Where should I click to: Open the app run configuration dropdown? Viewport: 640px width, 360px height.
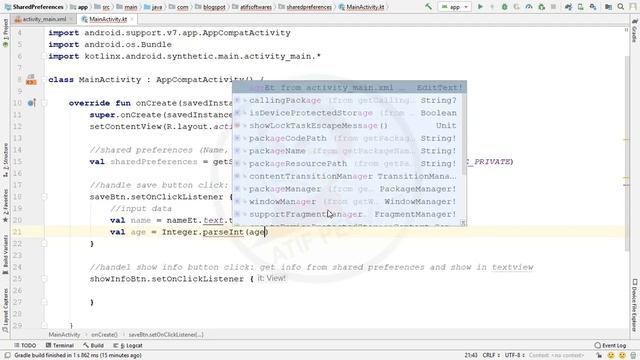[x=454, y=7]
